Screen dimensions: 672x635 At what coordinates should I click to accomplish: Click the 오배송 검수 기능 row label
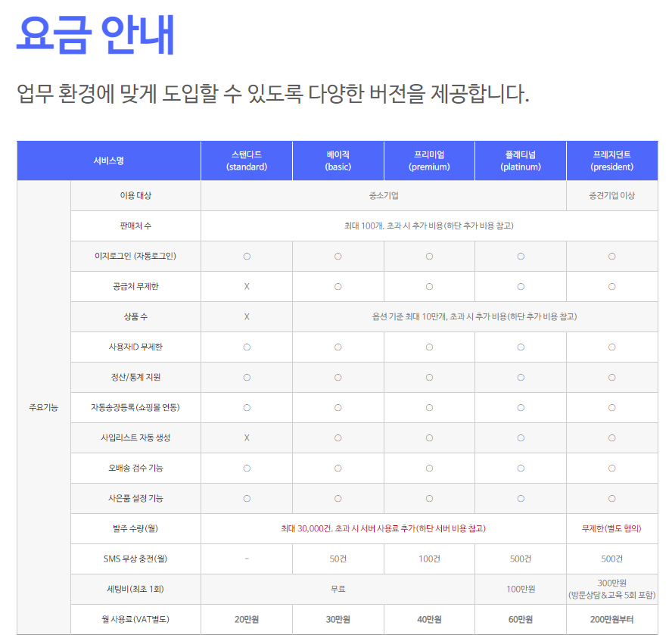pos(136,468)
